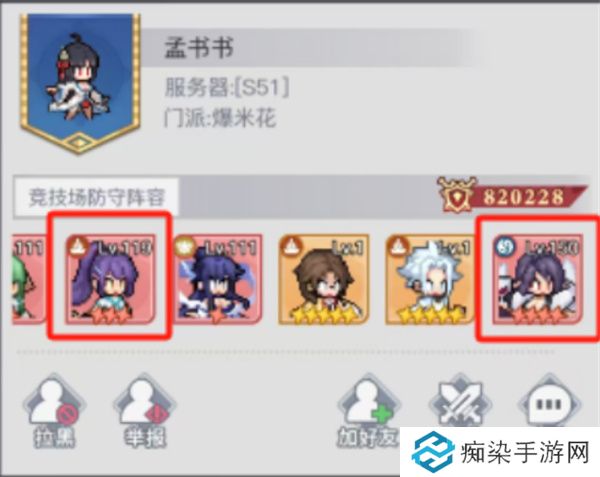600x477 pixels.
Task: Open chat with speech bubble icon
Action: click(549, 402)
